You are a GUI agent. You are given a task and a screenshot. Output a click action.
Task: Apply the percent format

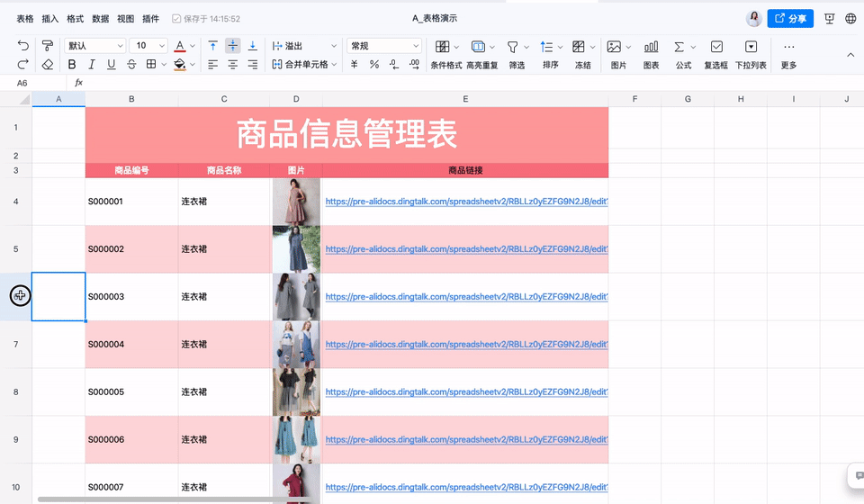(x=374, y=65)
